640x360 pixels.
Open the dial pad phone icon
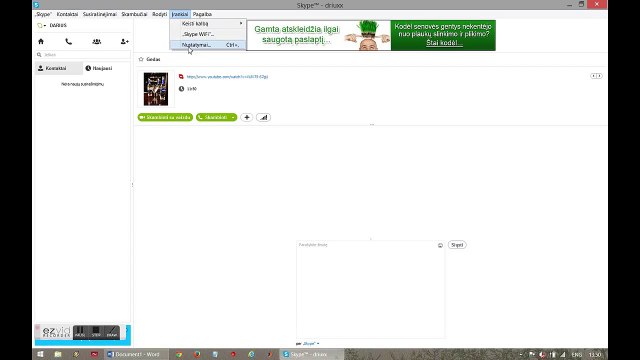(x=69, y=41)
